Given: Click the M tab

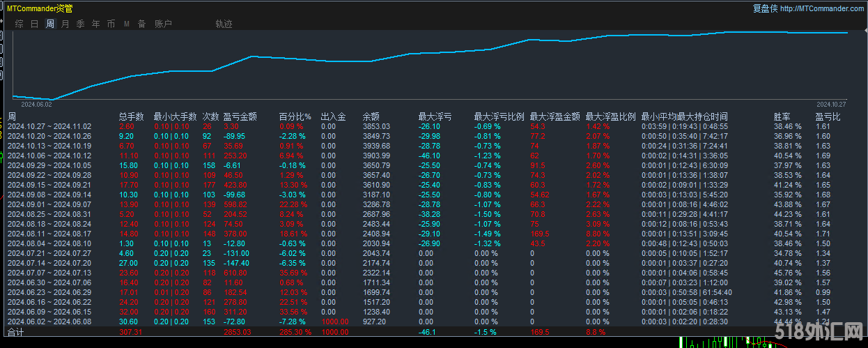Looking at the screenshot, I should (x=127, y=24).
